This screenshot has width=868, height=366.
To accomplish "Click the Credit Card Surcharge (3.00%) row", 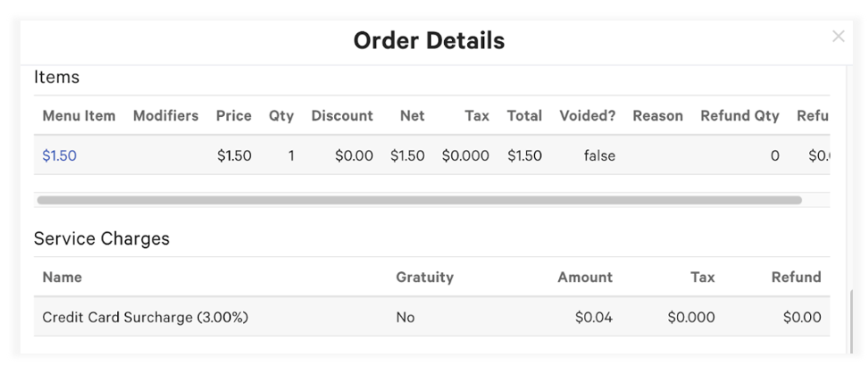I will [x=146, y=317].
